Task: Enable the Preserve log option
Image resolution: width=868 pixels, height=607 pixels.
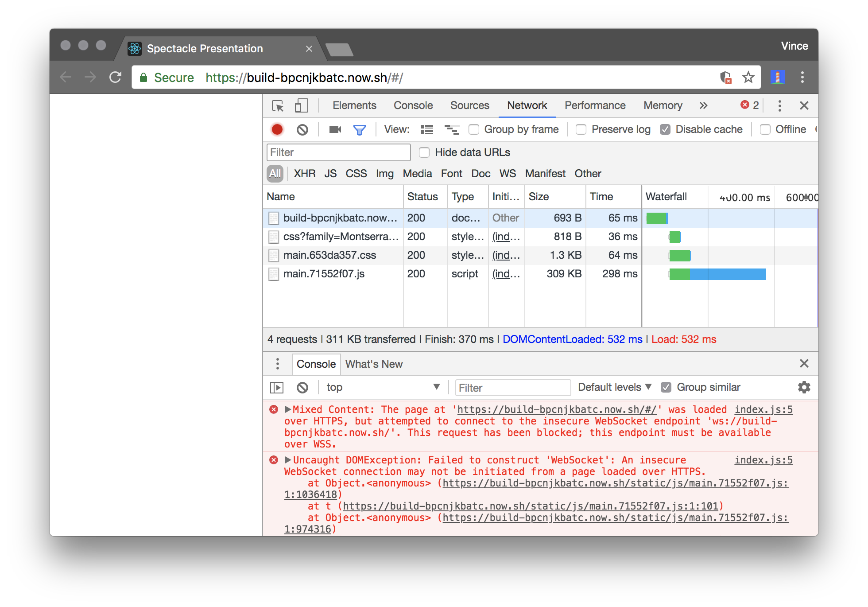Action: pyautogui.click(x=581, y=129)
